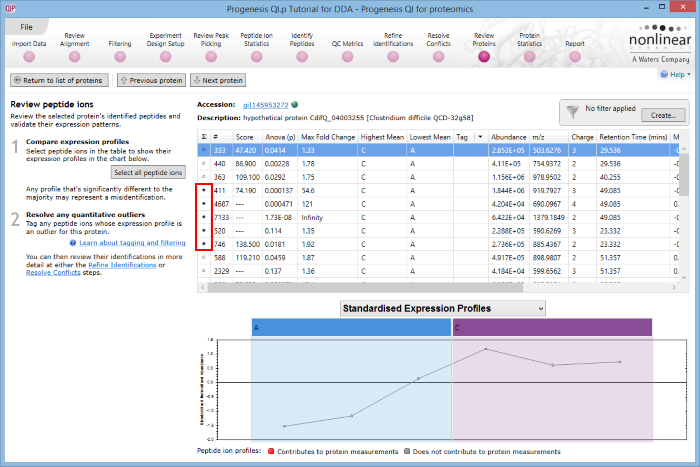
Task: Click grey 'Does not contribute' legend swatch
Action: [x=407, y=451]
